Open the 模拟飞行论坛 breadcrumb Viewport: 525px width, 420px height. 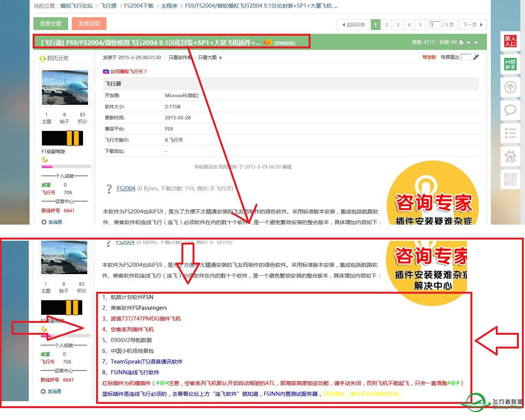[x=76, y=6]
